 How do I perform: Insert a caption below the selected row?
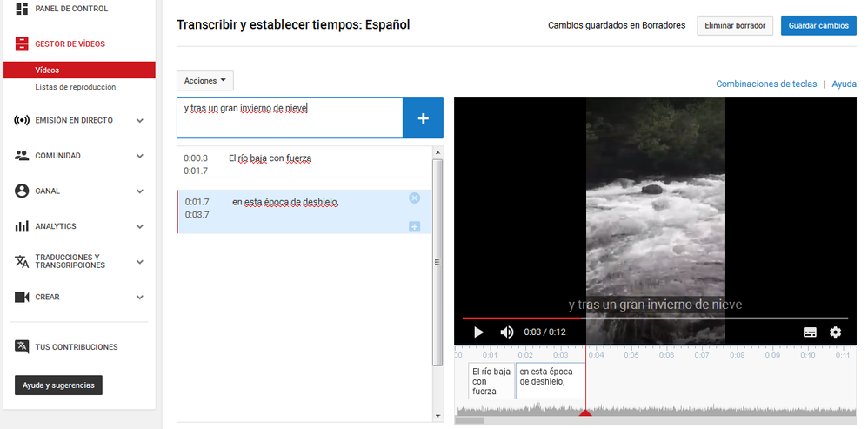[414, 226]
